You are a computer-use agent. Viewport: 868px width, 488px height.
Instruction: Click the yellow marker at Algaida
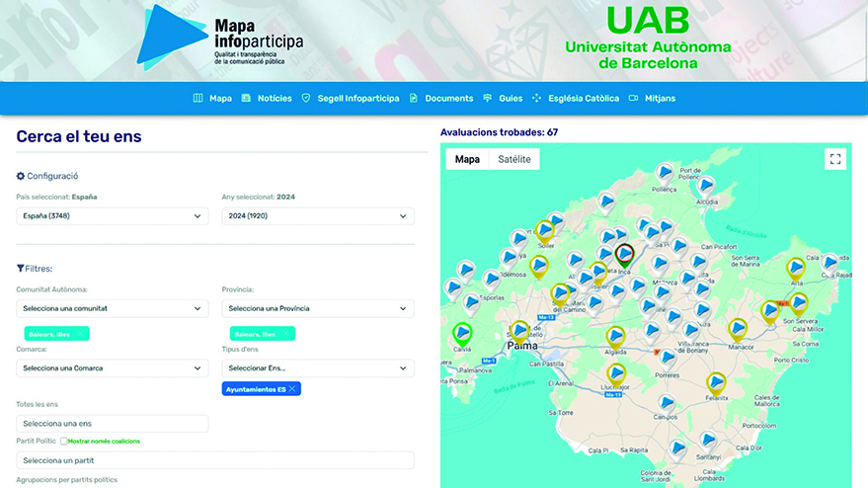[615, 336]
